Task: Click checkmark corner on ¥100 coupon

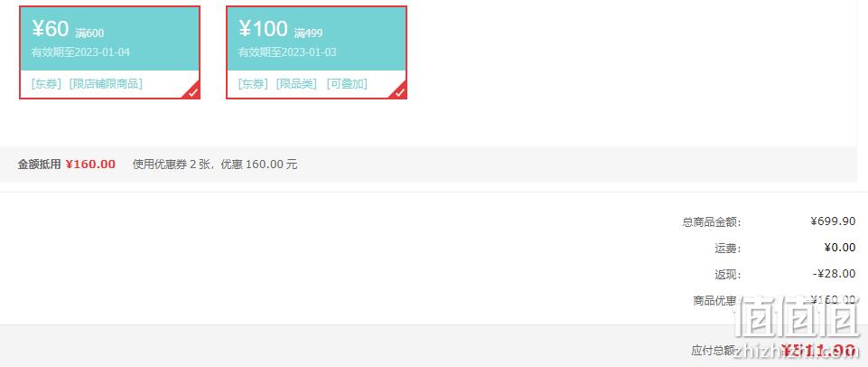Action: (x=400, y=92)
